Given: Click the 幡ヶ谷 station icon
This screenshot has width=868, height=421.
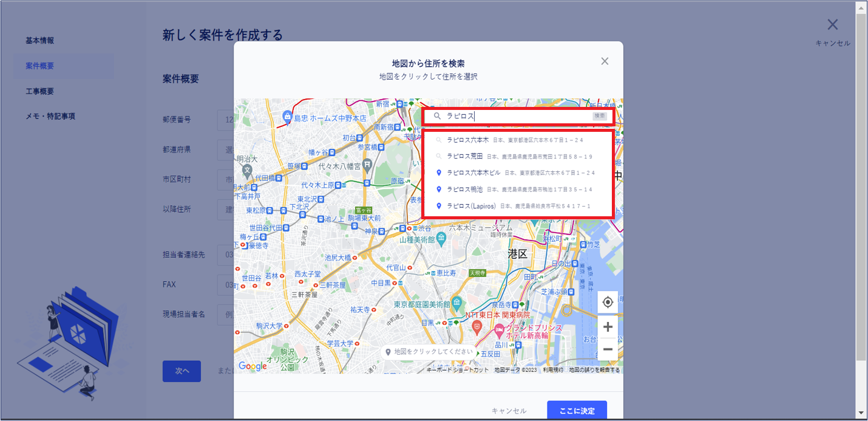Looking at the screenshot, I should coord(333,152).
